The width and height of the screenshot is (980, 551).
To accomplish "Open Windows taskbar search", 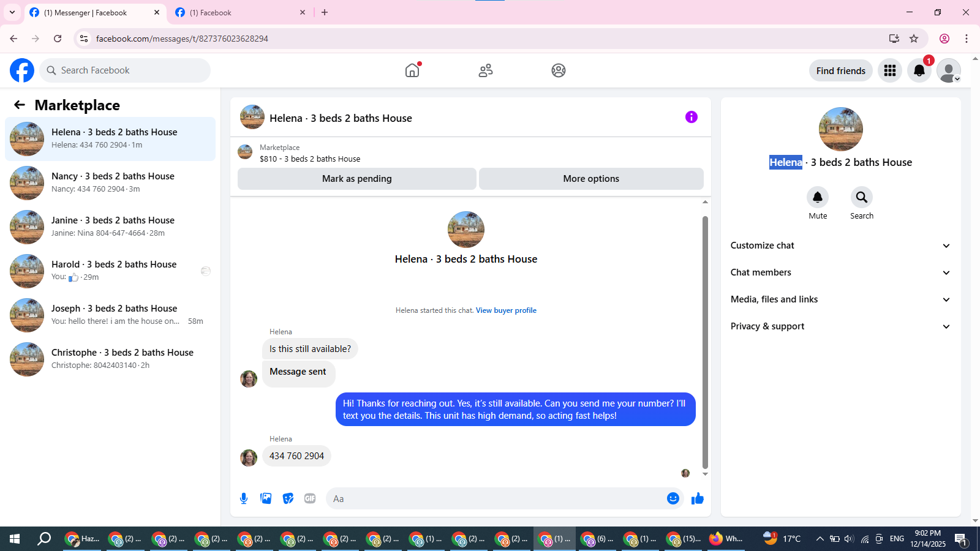I will 44,539.
